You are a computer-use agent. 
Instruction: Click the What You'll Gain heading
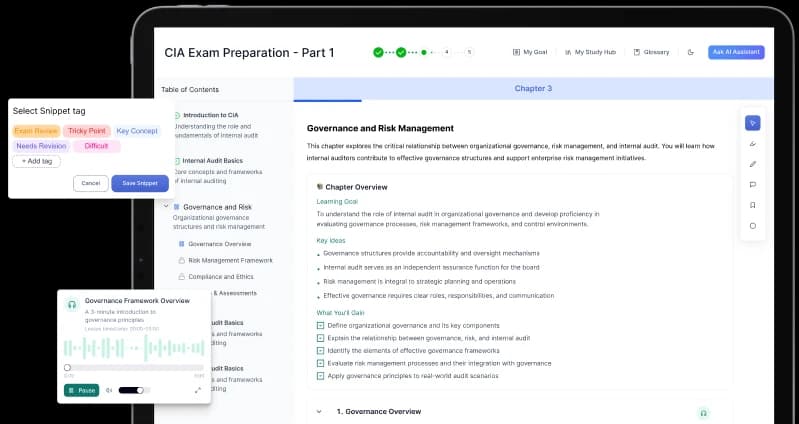[340, 313]
